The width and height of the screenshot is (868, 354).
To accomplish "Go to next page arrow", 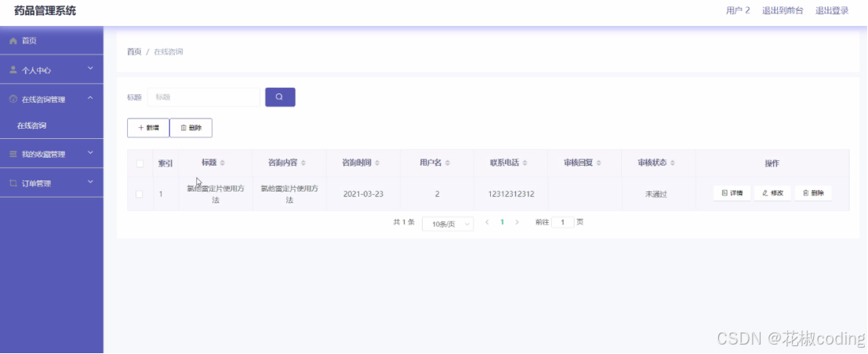I will [517, 222].
